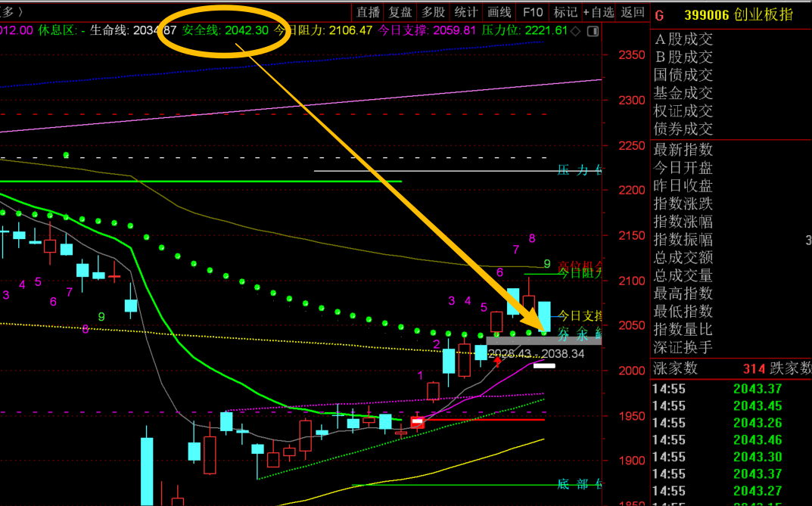Click the 指数涨幅 label
This screenshot has width=812, height=506.
[683, 222]
